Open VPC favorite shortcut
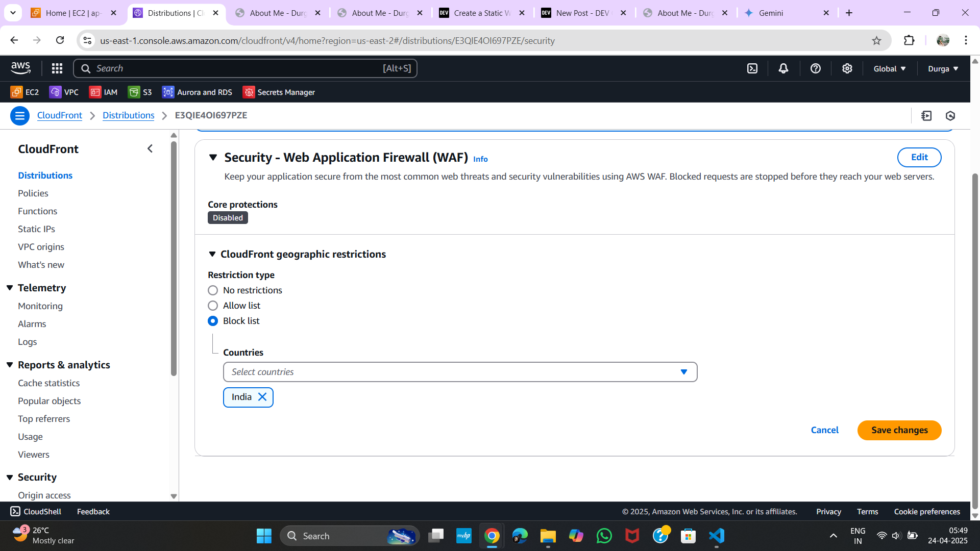The image size is (980, 551). click(x=64, y=92)
